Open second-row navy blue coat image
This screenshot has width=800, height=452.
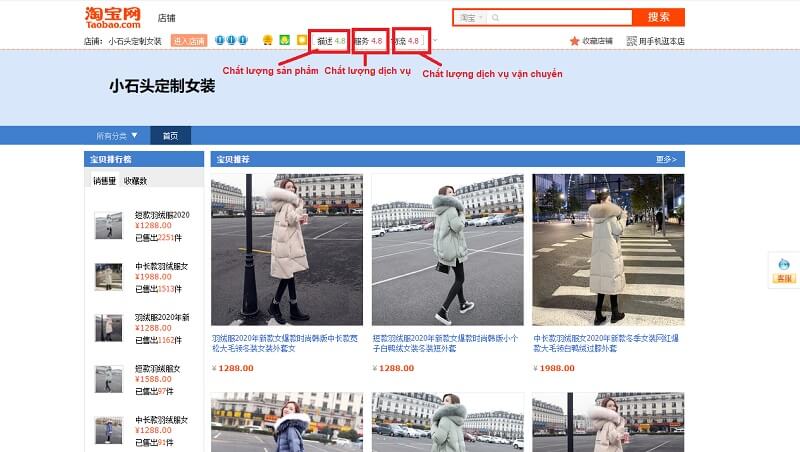click(287, 422)
